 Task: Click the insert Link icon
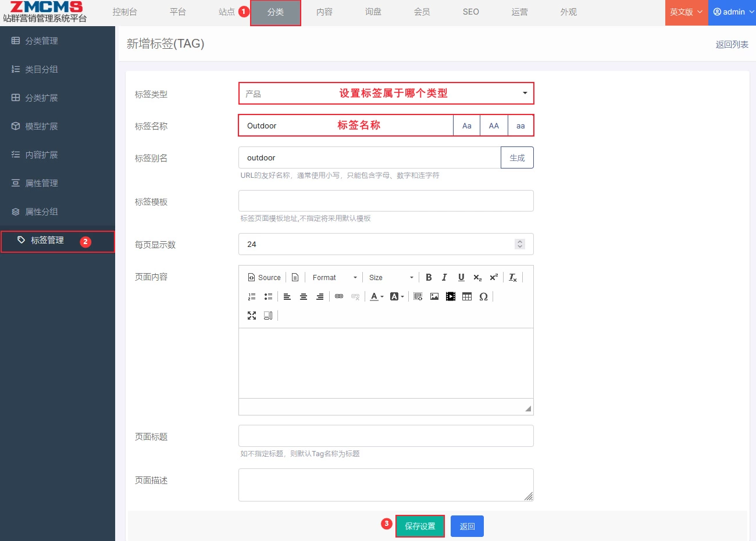[x=339, y=297]
